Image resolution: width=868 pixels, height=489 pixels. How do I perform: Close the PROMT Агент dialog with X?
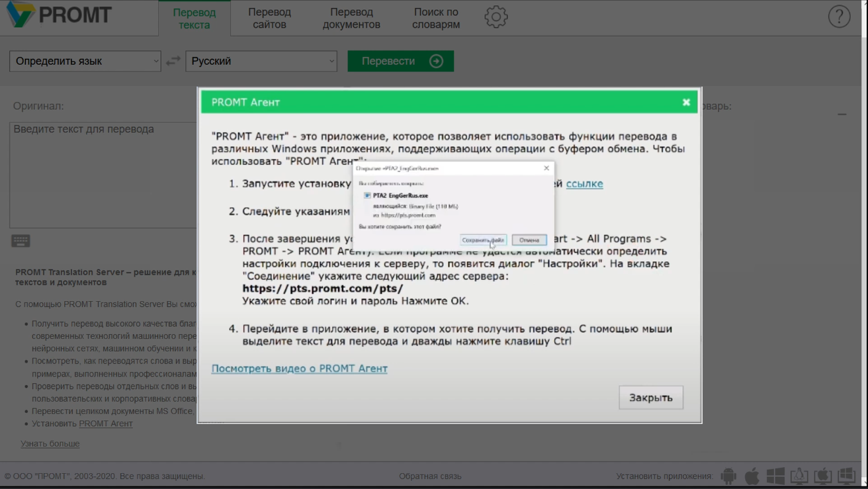click(x=686, y=102)
